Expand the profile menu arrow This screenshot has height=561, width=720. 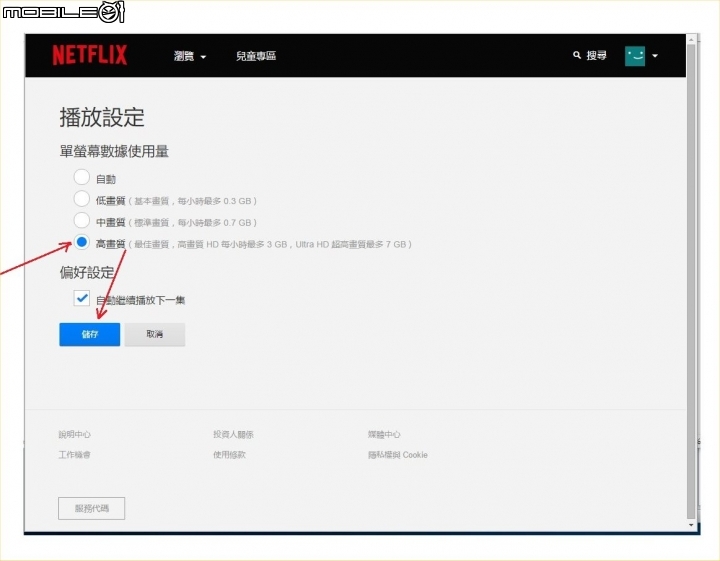(655, 56)
